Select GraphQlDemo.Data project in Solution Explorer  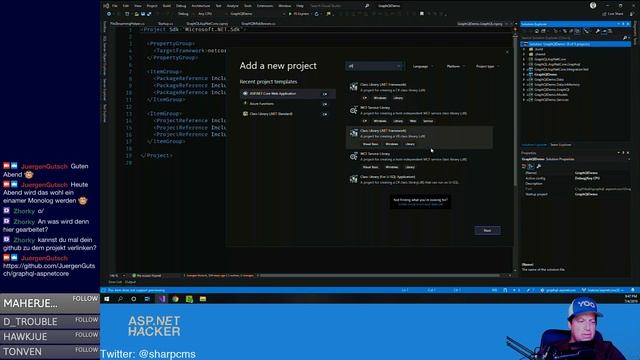click(x=549, y=80)
